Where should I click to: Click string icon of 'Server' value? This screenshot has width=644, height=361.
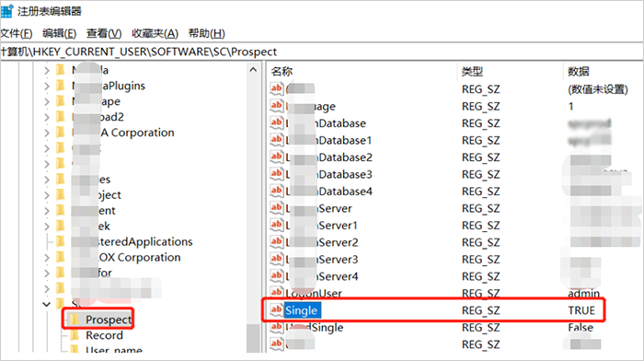(276, 207)
